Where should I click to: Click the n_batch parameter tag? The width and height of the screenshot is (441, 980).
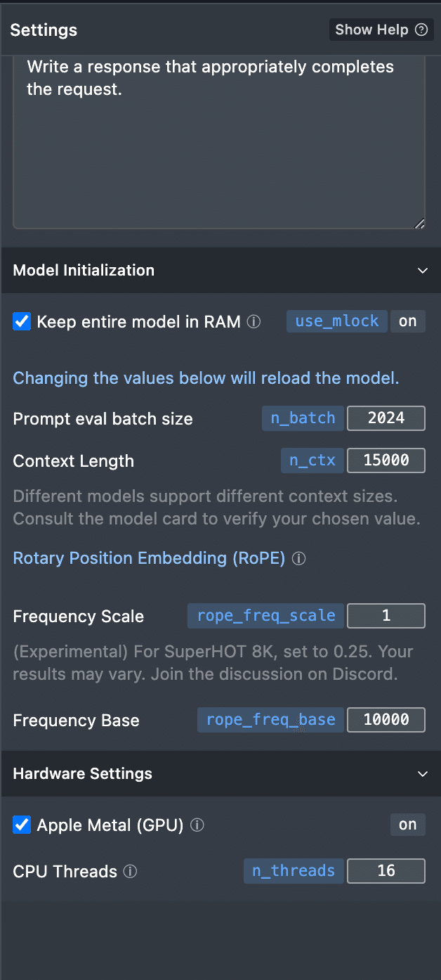tap(303, 418)
